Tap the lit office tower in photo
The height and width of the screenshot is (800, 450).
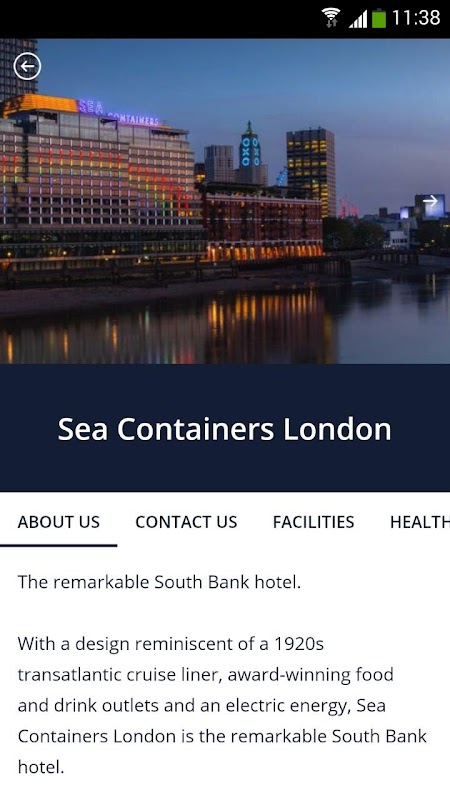pyautogui.click(x=311, y=171)
